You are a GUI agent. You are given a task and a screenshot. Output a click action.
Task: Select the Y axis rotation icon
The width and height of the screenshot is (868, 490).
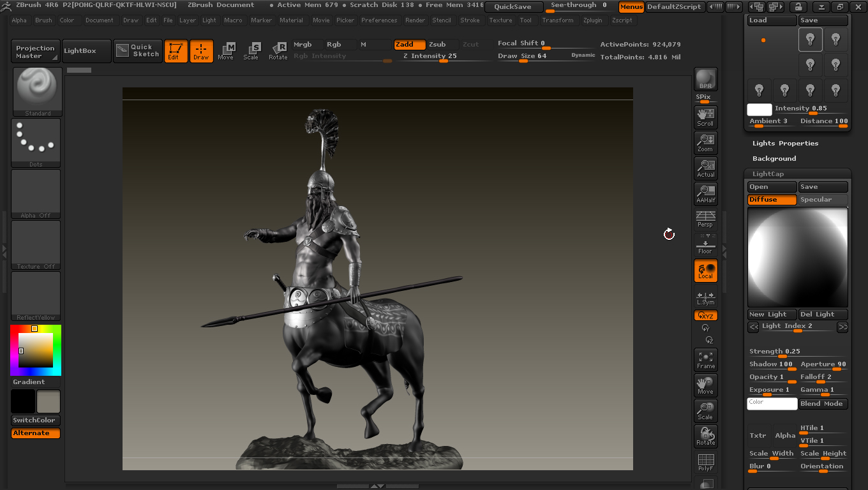705,328
